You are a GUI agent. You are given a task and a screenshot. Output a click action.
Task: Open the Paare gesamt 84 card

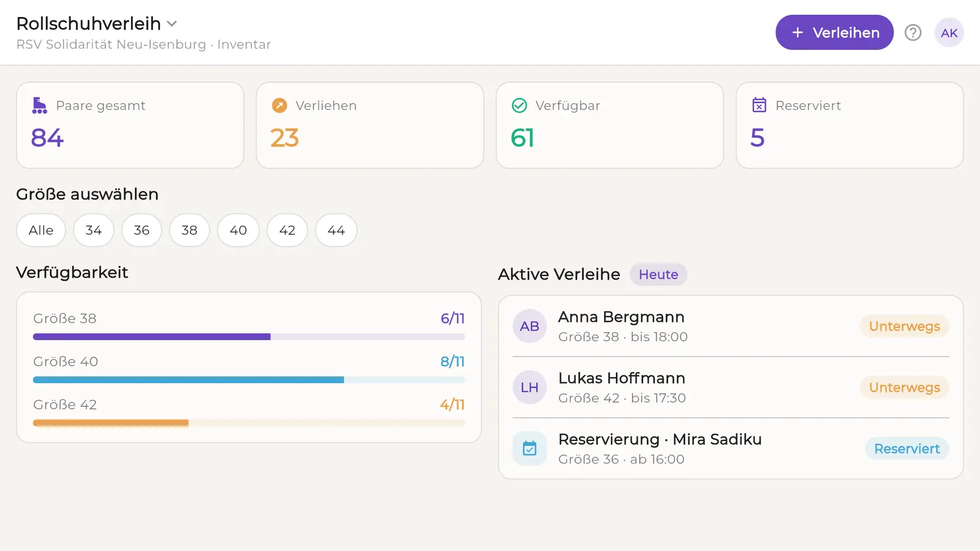(x=130, y=125)
